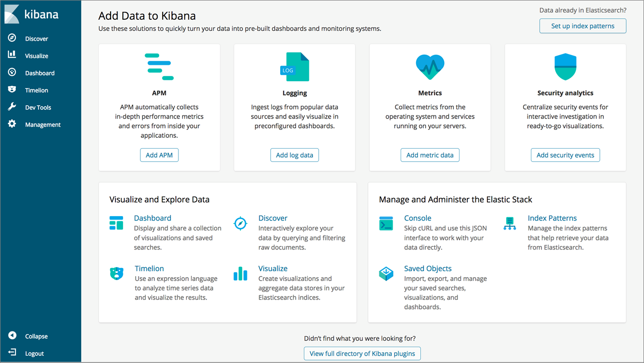Click the green LOG document icon
This screenshot has width=644, height=363.
pyautogui.click(x=294, y=66)
